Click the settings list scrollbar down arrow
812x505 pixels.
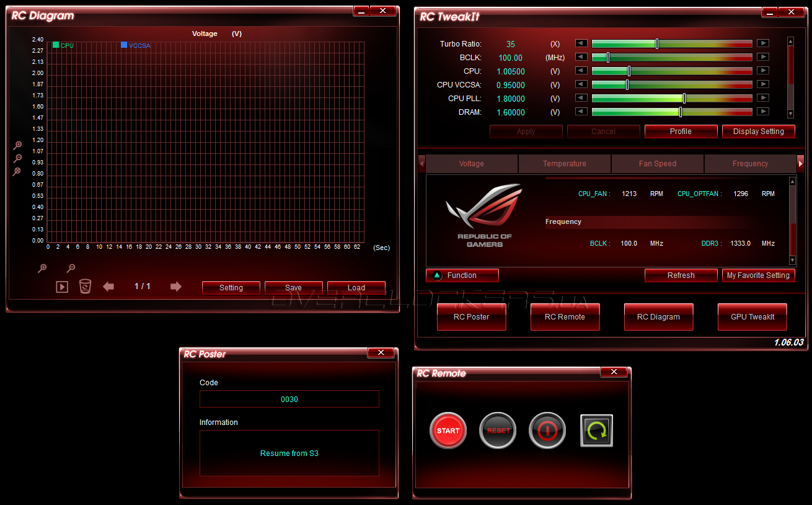pos(790,114)
